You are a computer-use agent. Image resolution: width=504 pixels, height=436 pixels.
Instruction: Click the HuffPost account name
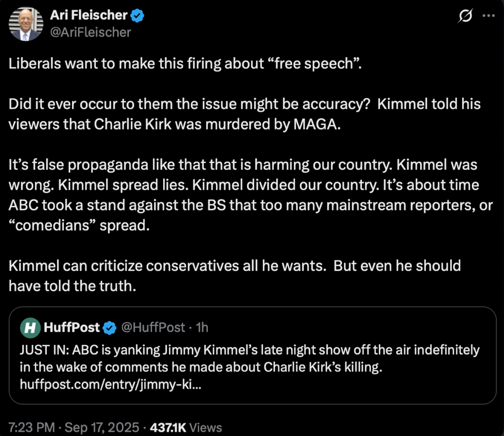(72, 328)
